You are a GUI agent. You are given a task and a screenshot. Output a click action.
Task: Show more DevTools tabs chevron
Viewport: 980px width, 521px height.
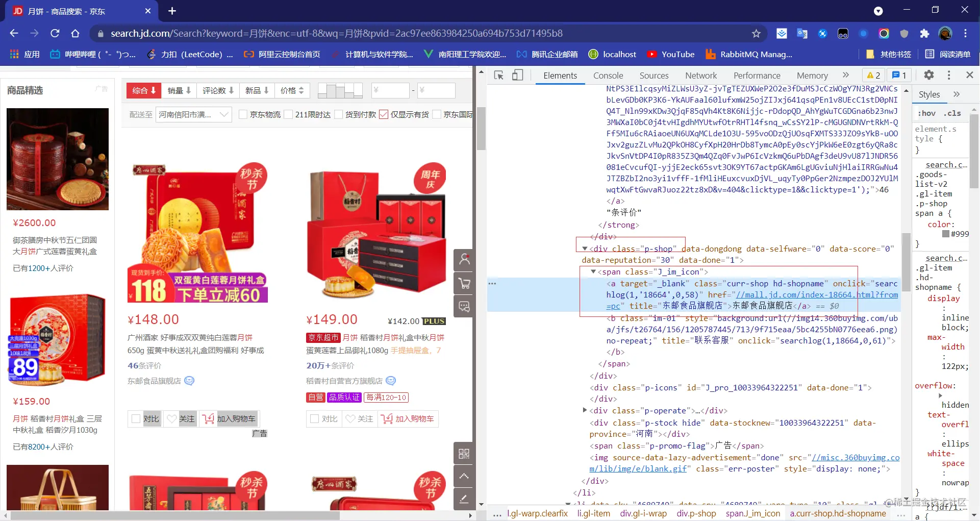846,75
